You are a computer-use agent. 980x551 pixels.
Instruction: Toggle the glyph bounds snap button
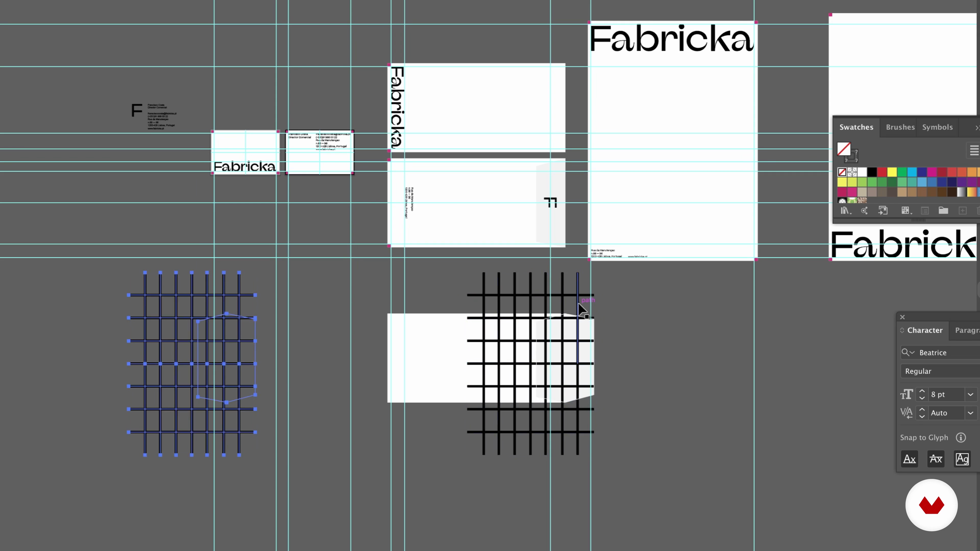[x=962, y=459]
